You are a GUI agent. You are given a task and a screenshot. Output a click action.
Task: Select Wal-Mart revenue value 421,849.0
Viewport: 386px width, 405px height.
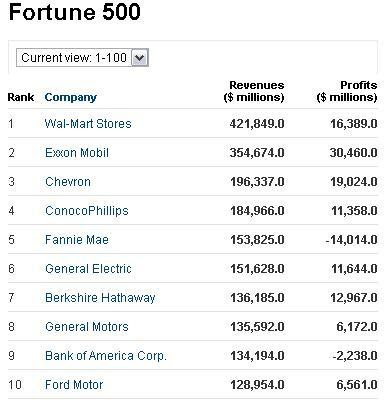coord(257,124)
